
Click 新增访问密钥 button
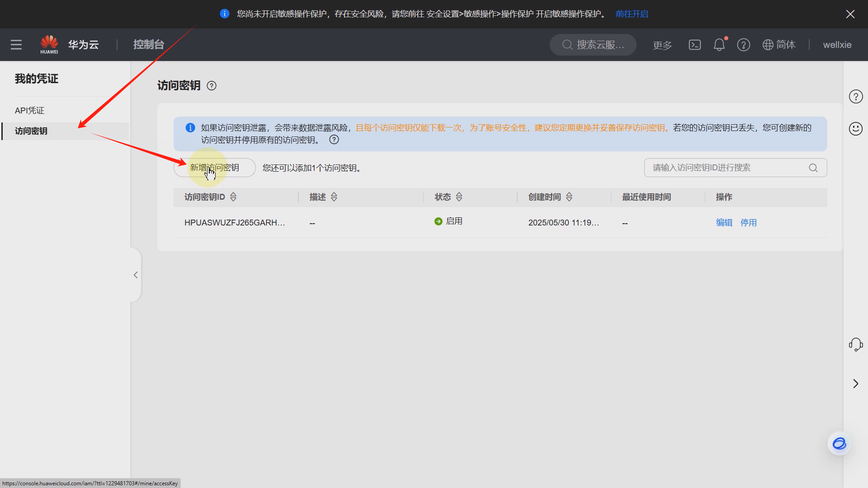tap(214, 168)
